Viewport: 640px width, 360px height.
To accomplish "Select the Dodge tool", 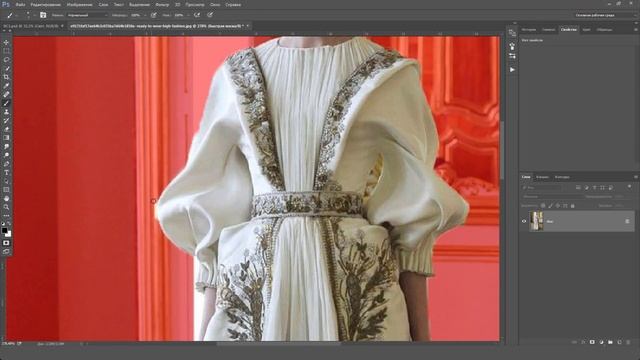I will coord(6,155).
